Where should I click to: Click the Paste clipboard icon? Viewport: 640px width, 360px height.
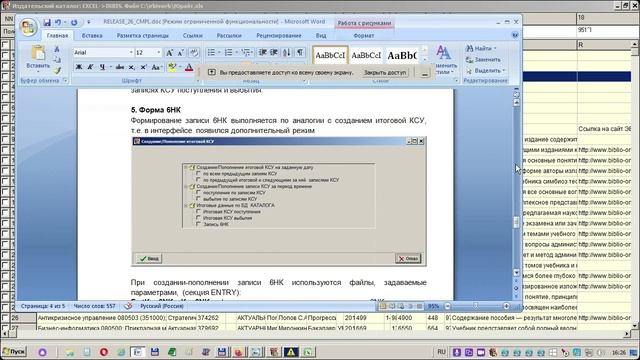point(38,53)
